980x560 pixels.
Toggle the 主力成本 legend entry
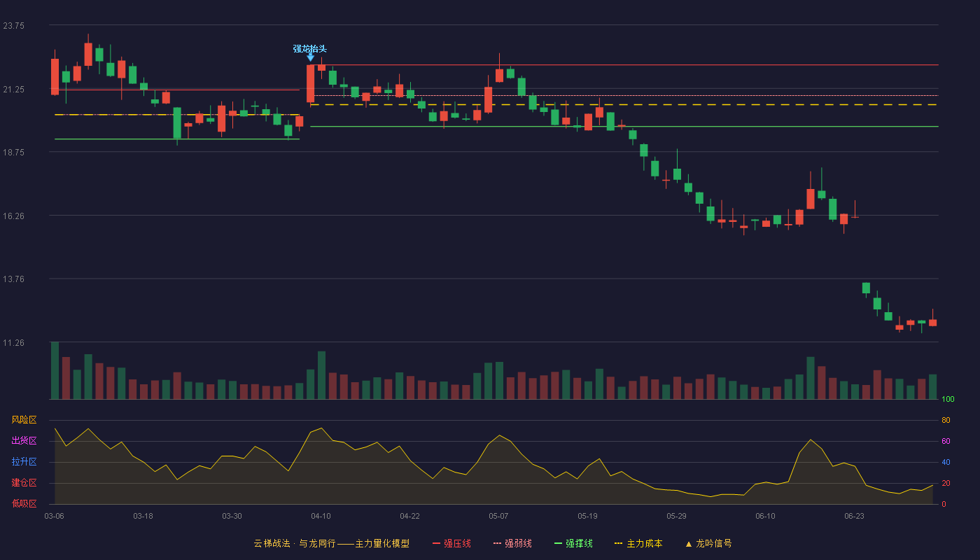point(638,543)
